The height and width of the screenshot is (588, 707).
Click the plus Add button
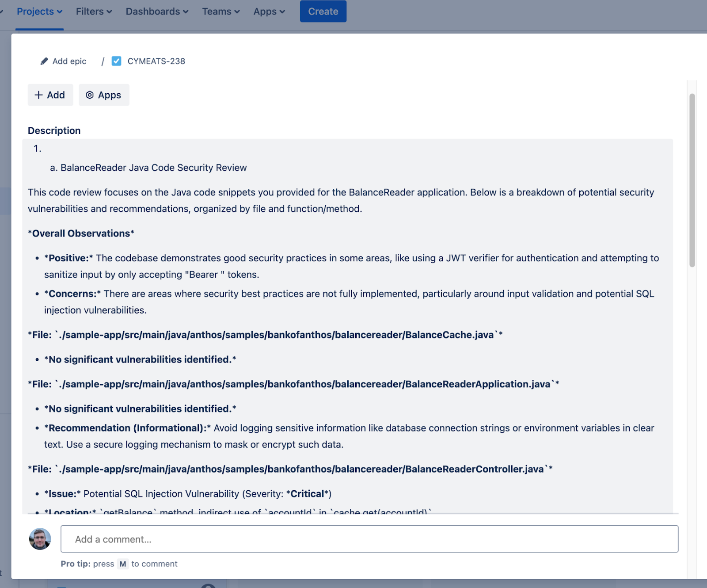pos(50,95)
